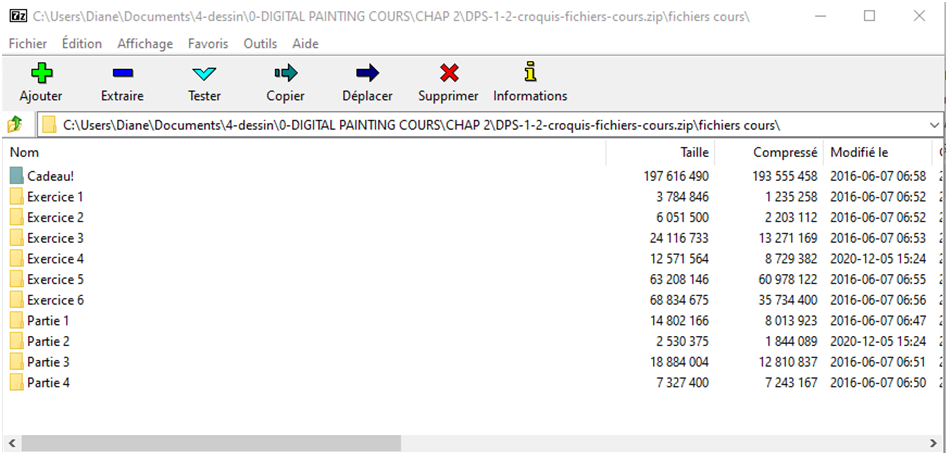Select the Partie 1 row name
The image size is (949, 455).
coord(48,320)
